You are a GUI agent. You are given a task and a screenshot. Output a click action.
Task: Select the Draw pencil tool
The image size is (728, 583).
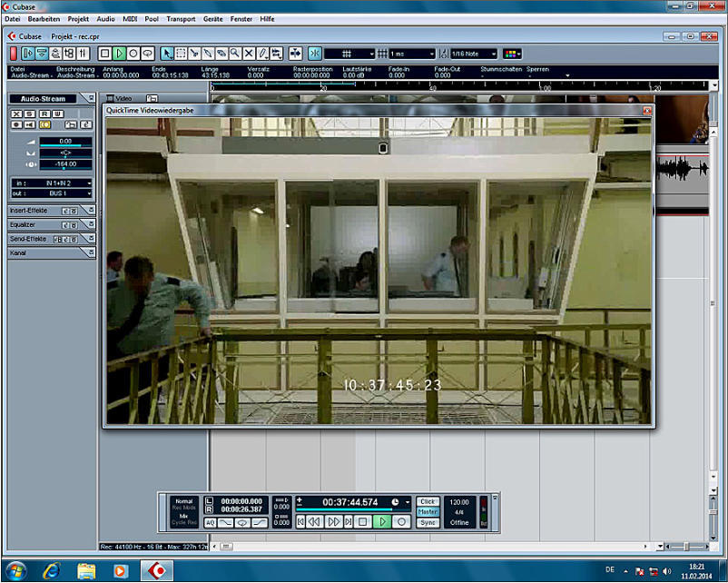click(262, 54)
